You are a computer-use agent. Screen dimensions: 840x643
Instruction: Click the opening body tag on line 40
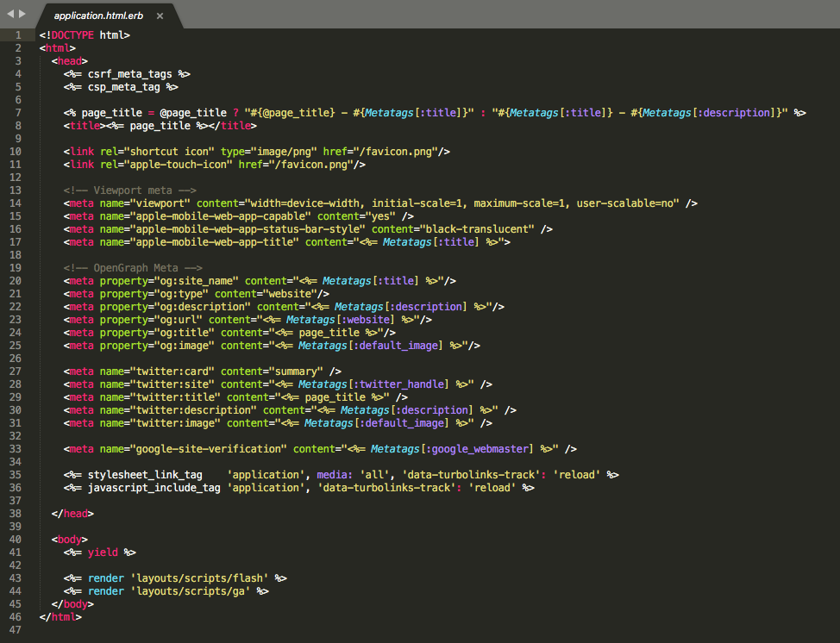(x=70, y=540)
